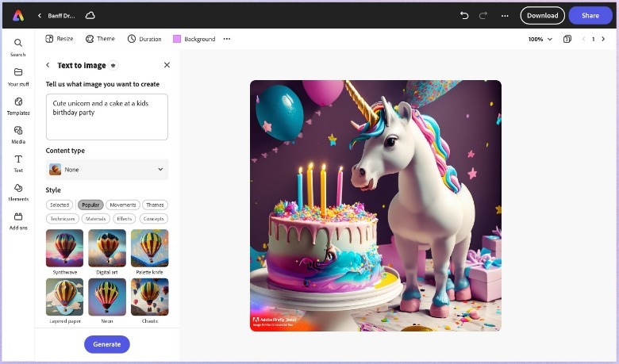The image size is (619, 364).
Task: Go back from Text to image panel
Action: click(48, 65)
